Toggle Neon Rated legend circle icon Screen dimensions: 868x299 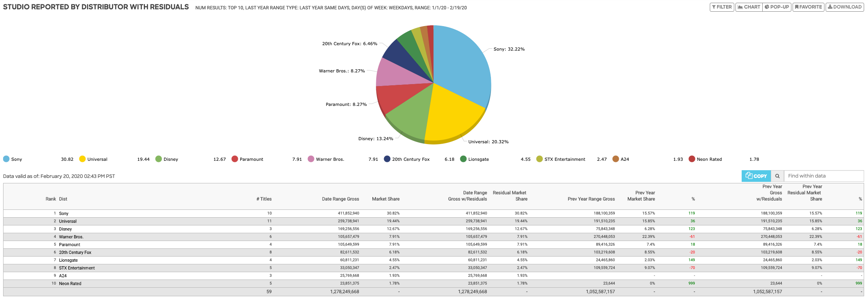(692, 159)
